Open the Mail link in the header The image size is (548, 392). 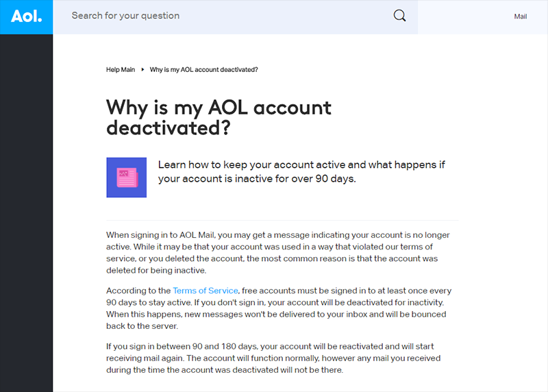point(520,16)
